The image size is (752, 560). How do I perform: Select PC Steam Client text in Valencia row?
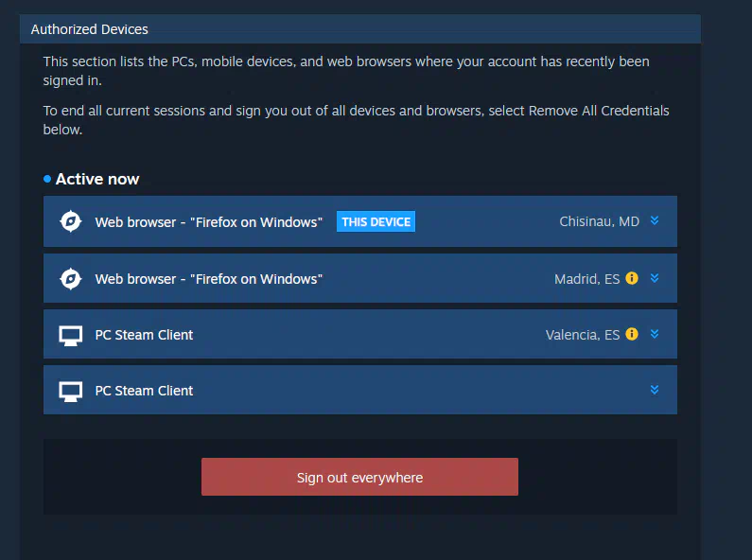coord(144,335)
